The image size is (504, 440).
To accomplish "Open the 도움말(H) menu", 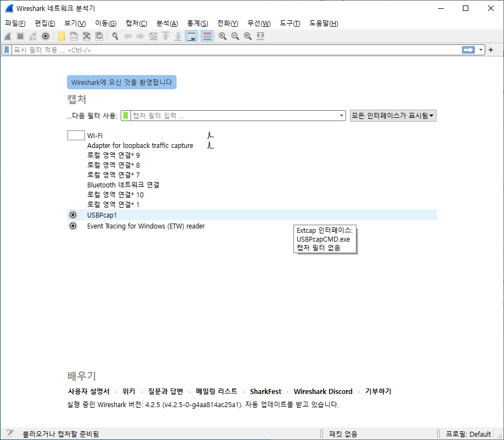I will (324, 23).
